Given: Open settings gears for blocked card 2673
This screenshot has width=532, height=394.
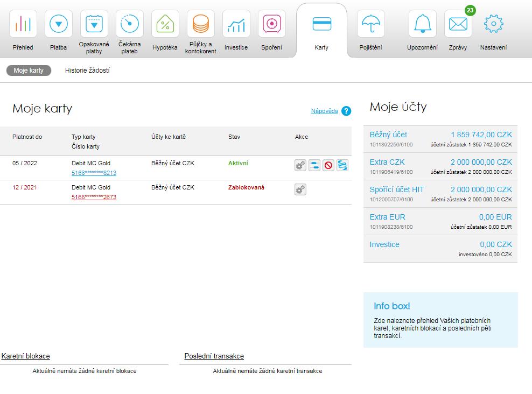Looking at the screenshot, I should click(300, 189).
